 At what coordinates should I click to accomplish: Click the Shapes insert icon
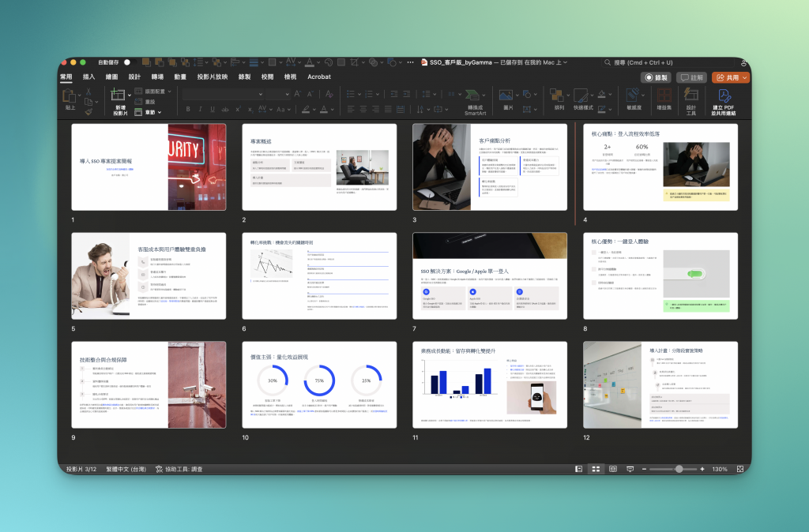tap(527, 94)
